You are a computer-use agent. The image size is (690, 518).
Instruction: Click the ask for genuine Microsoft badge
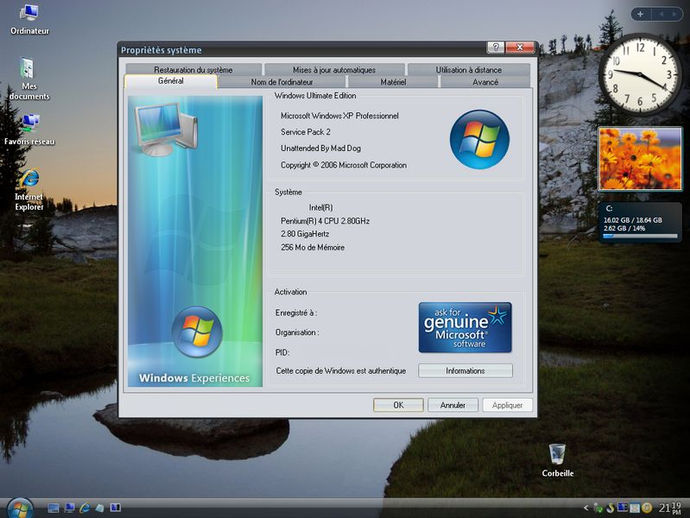coord(465,327)
